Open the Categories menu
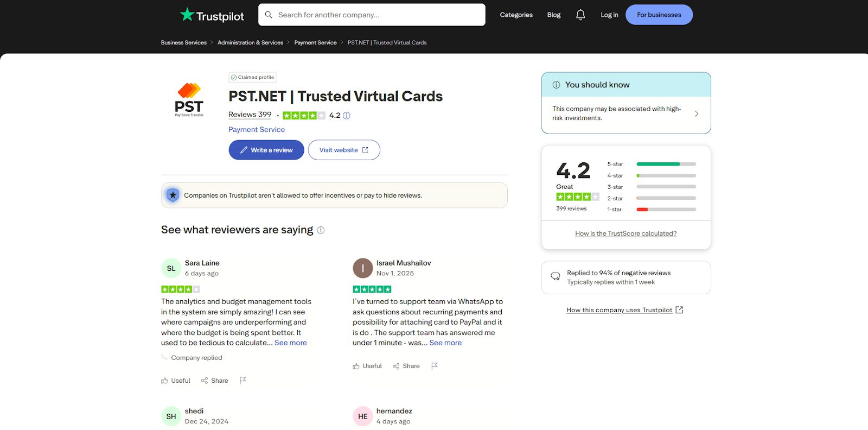Image resolution: width=868 pixels, height=430 pixels. 516,15
